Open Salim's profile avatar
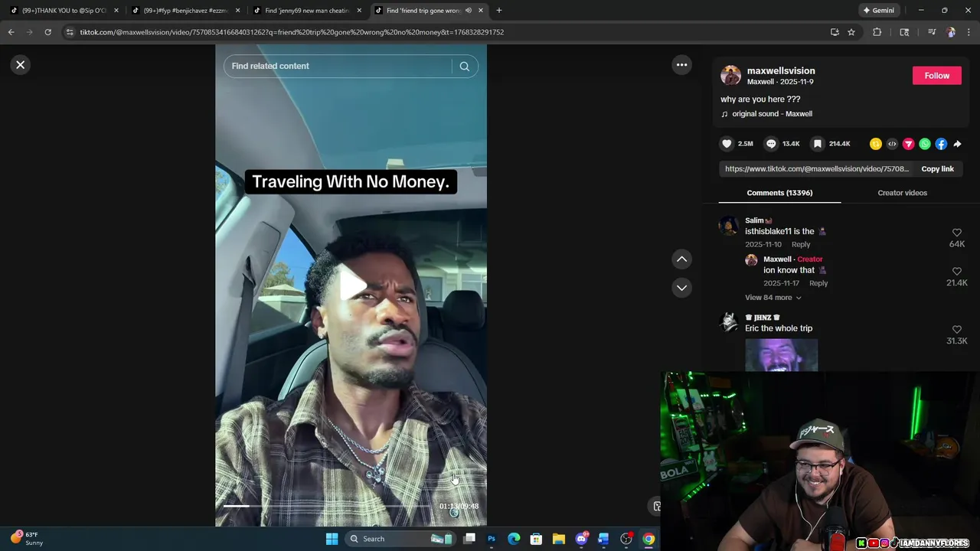The image size is (980, 551). pyautogui.click(x=728, y=226)
